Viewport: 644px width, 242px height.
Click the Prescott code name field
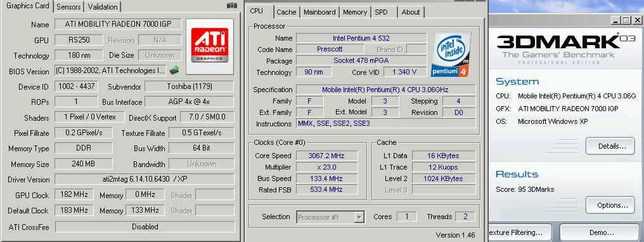[330, 50]
